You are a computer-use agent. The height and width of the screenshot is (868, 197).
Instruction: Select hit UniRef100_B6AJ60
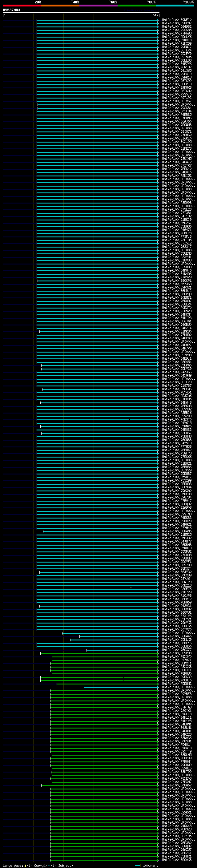(176, 121)
